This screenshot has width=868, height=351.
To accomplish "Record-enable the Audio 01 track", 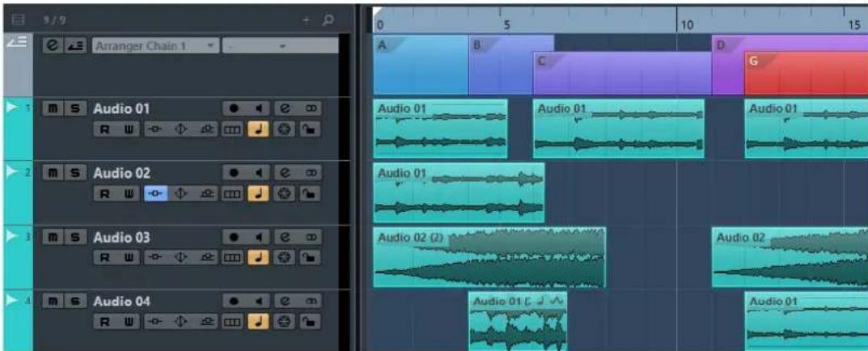I will 234,109.
